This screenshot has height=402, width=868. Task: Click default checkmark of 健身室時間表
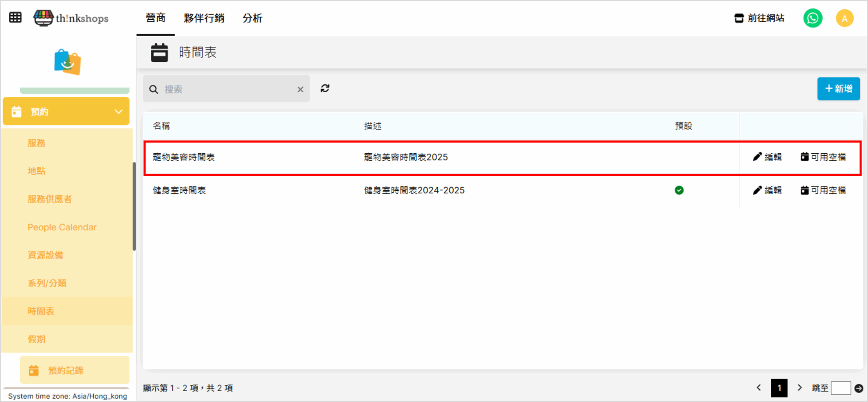(x=679, y=190)
